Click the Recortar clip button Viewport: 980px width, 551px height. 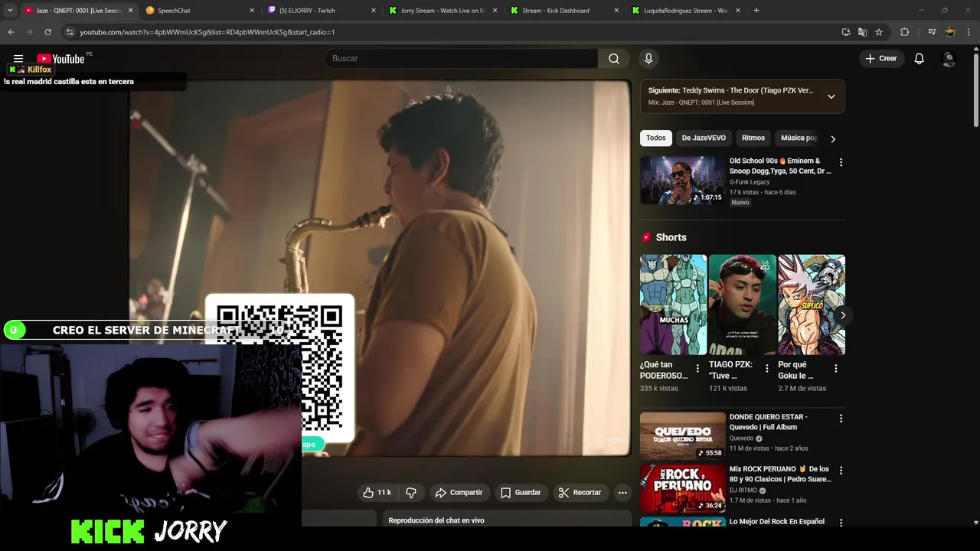(580, 493)
